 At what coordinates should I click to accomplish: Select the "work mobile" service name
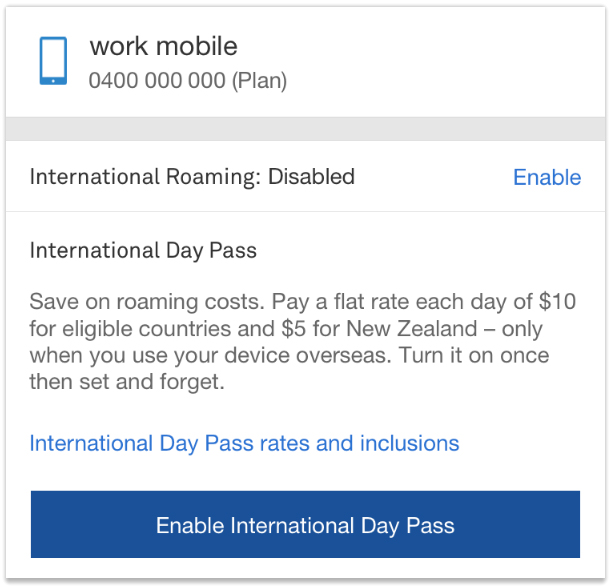[x=164, y=46]
